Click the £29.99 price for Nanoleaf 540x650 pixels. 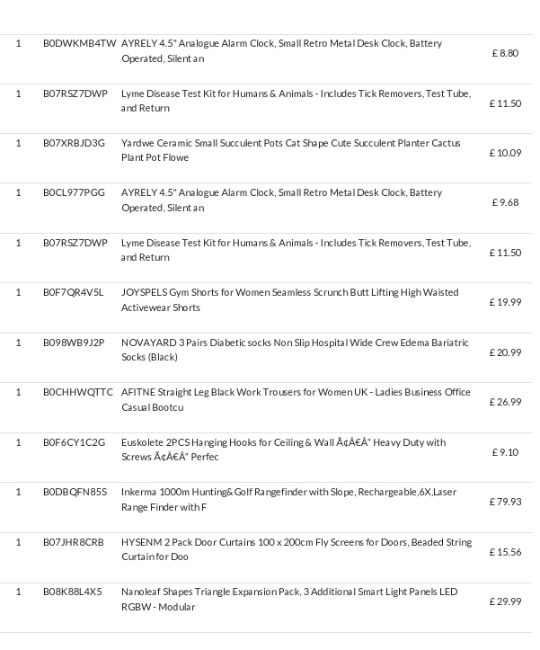click(505, 601)
